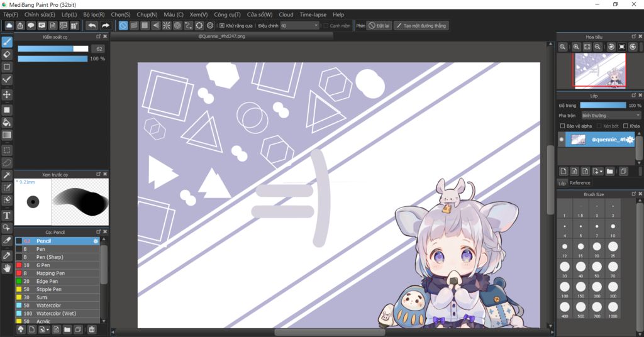Expand the add-brush dropdown in the brush panel
This screenshot has height=337, width=644.
[48, 329]
